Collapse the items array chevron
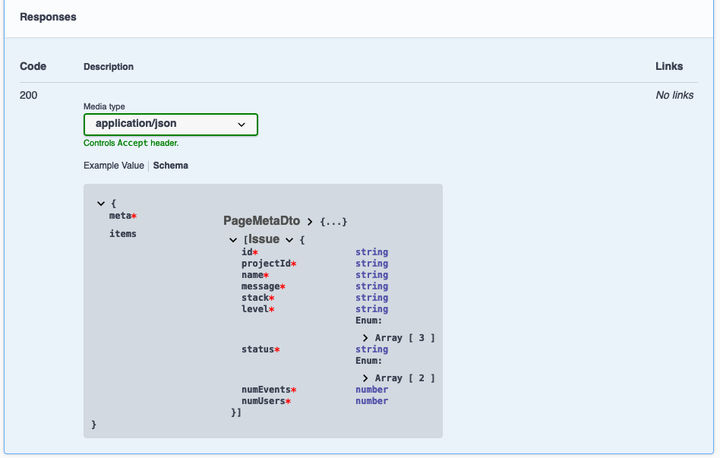 [233, 240]
